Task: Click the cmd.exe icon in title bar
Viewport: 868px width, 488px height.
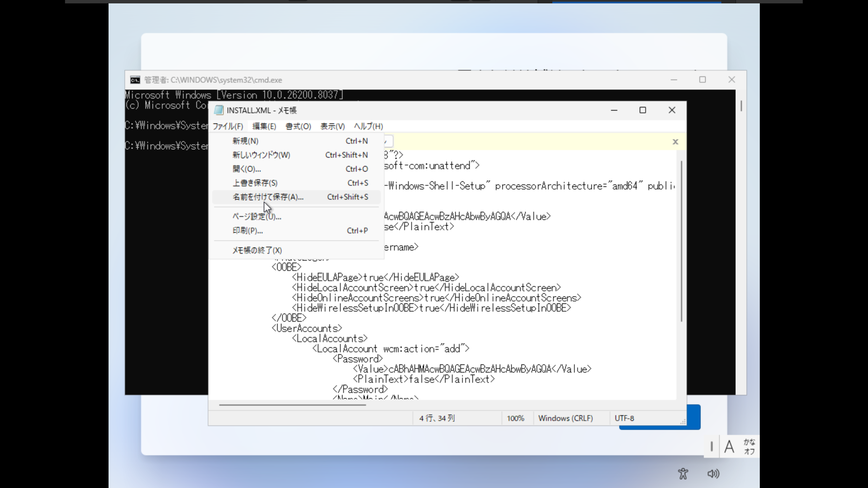Action: (135, 80)
